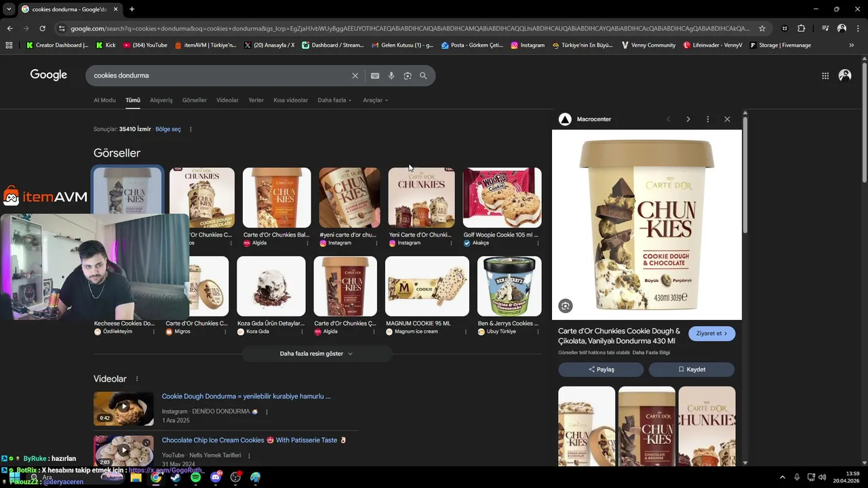Open the on-screen keyboard icon in search box

[375, 76]
